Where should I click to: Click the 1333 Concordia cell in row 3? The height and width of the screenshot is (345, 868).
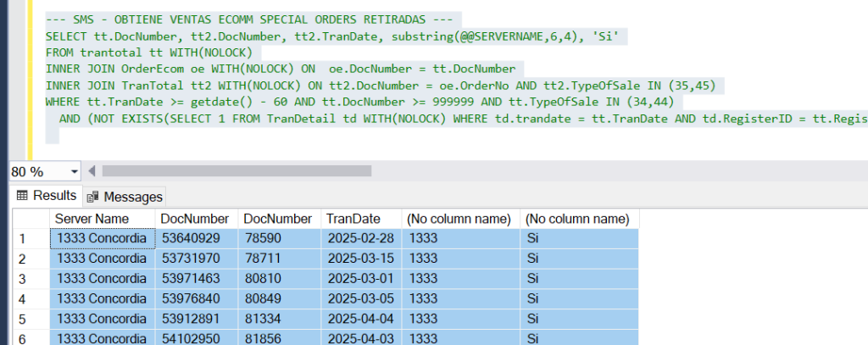103,279
